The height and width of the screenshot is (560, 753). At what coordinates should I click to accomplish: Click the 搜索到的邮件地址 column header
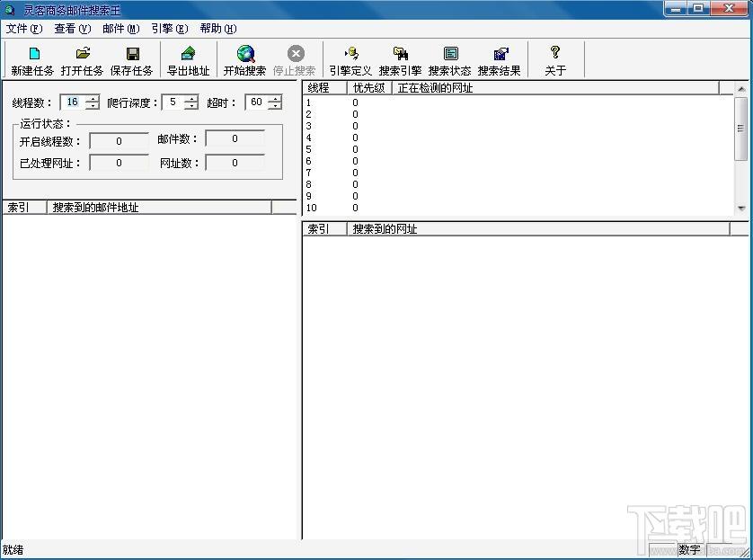click(159, 208)
